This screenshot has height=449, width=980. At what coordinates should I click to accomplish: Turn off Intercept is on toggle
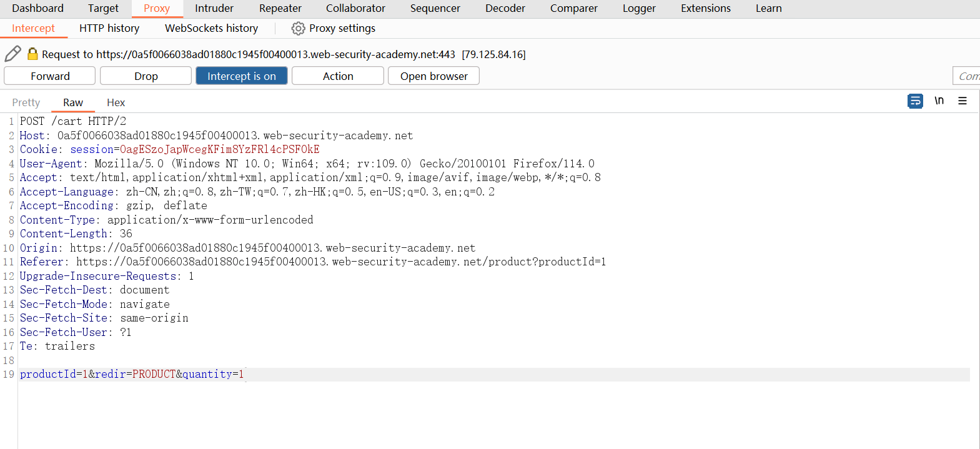point(241,76)
